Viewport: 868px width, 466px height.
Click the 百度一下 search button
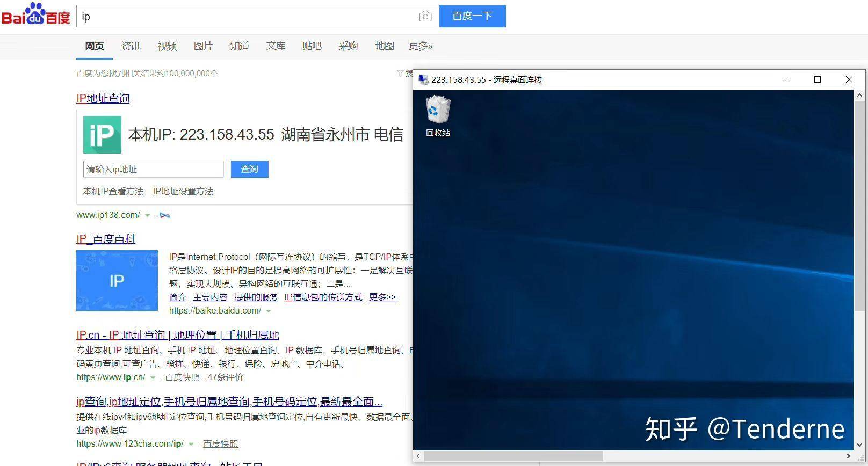(x=472, y=16)
